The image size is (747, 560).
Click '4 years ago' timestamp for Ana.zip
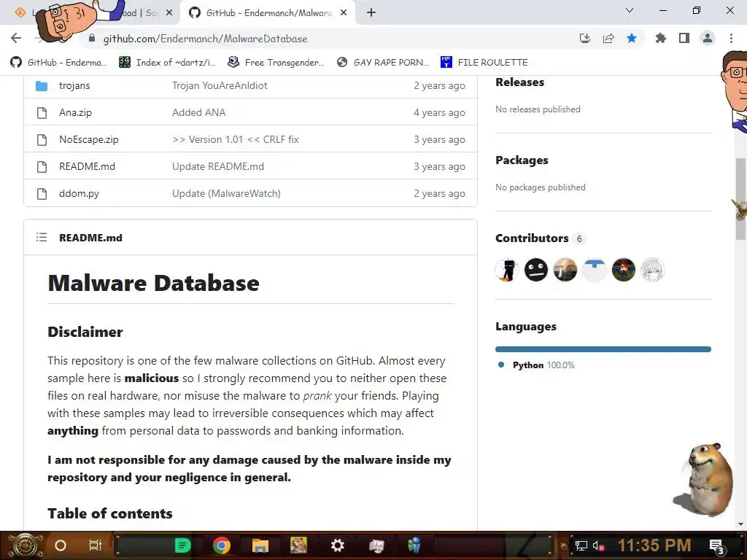pos(439,113)
